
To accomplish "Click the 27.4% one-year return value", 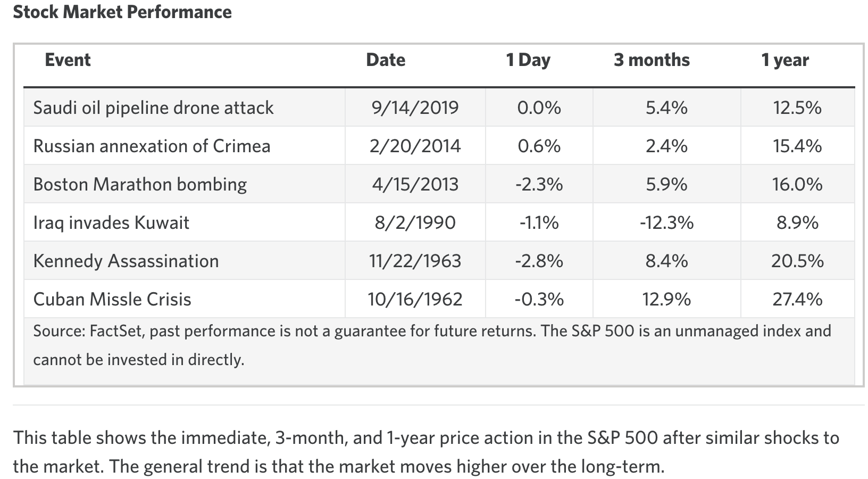I will click(797, 300).
